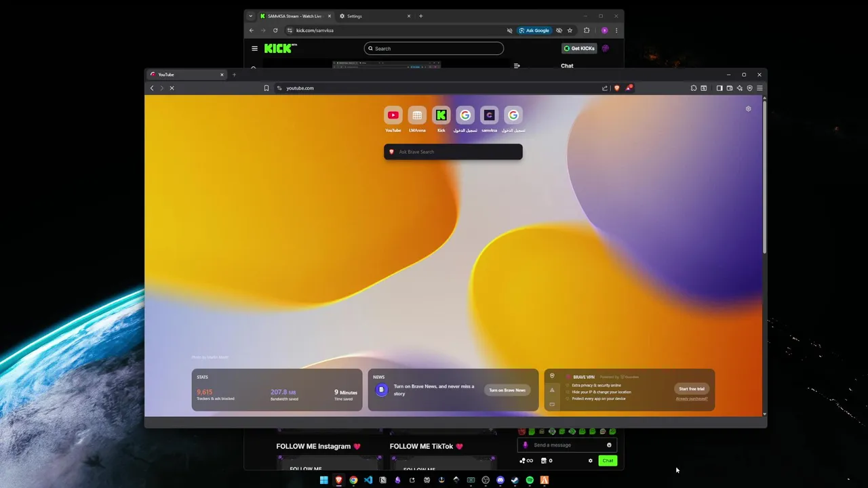Viewport: 868px width, 488px height.
Task: Open Brave extensions puzzle icon
Action: click(x=694, y=88)
